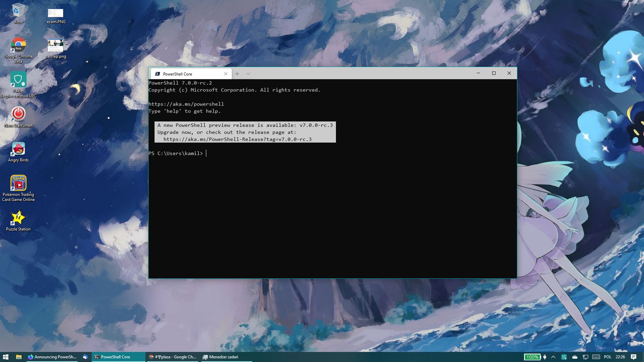Show hidden system tray icons chevron
644x362 pixels.
[553, 357]
